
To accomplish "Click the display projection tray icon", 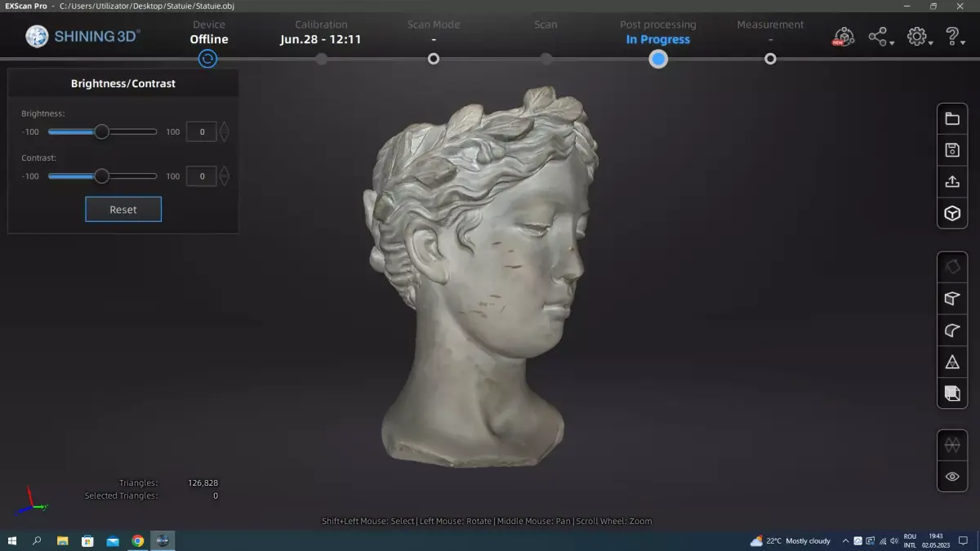I will coord(870,540).
